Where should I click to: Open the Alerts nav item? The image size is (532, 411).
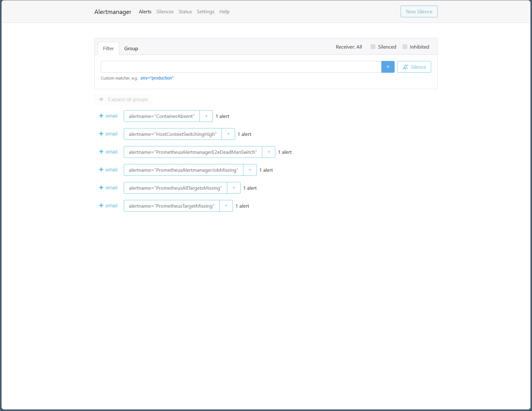[x=145, y=11]
